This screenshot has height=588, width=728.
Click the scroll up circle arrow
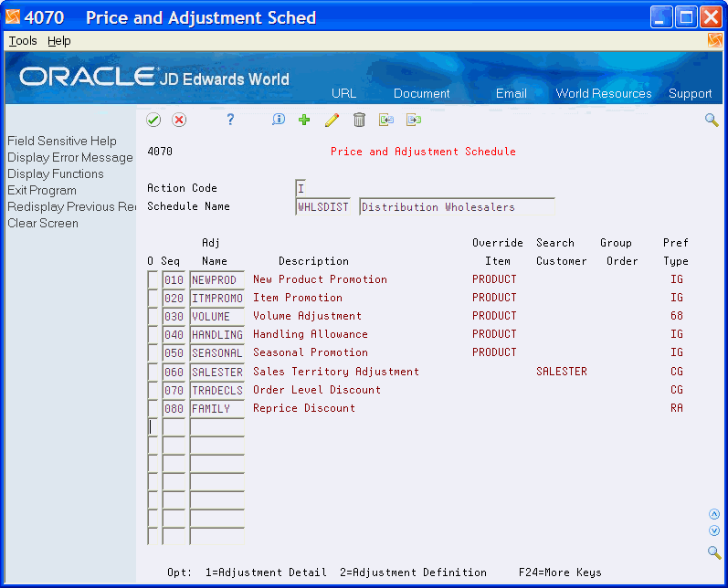pos(714,514)
